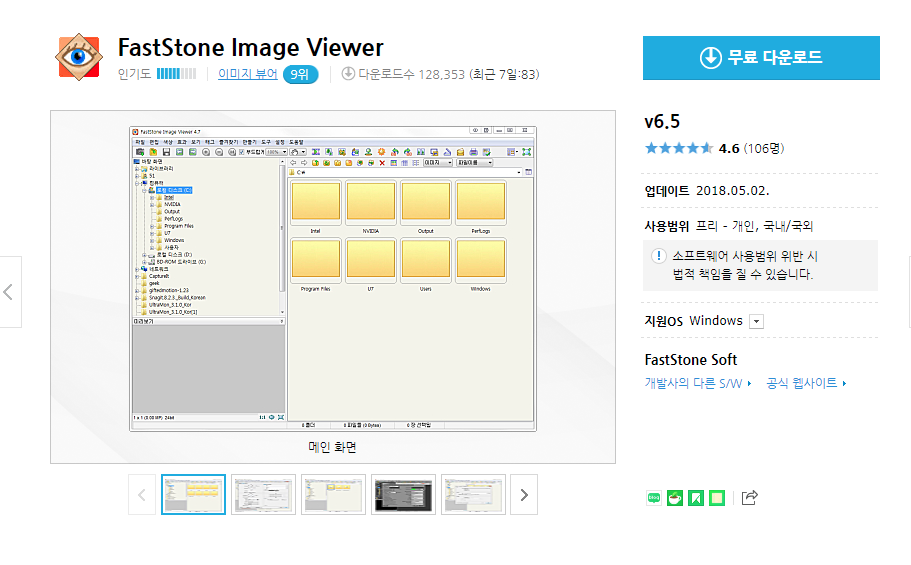Show next thumbnails with right arrow

[x=524, y=495]
